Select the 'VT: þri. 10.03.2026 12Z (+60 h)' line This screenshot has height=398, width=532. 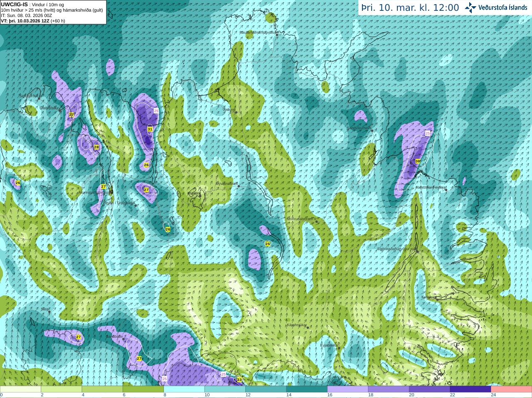[x=33, y=21]
